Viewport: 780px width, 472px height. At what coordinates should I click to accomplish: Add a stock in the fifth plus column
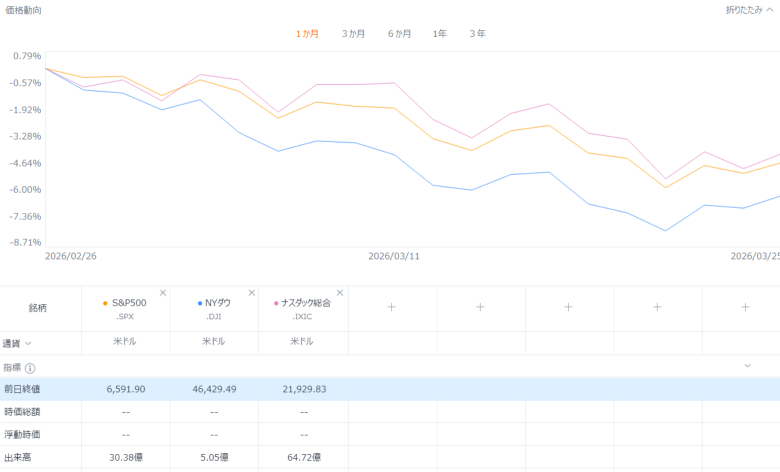[x=745, y=307]
